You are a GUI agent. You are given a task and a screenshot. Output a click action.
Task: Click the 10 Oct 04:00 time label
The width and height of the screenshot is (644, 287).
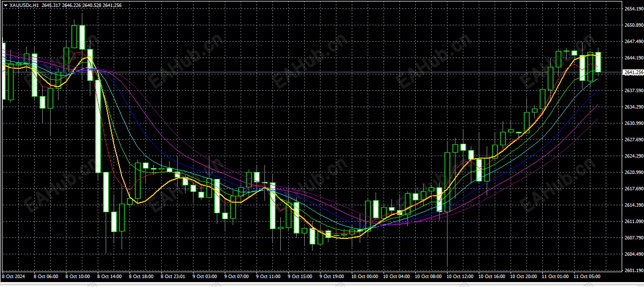396,276
